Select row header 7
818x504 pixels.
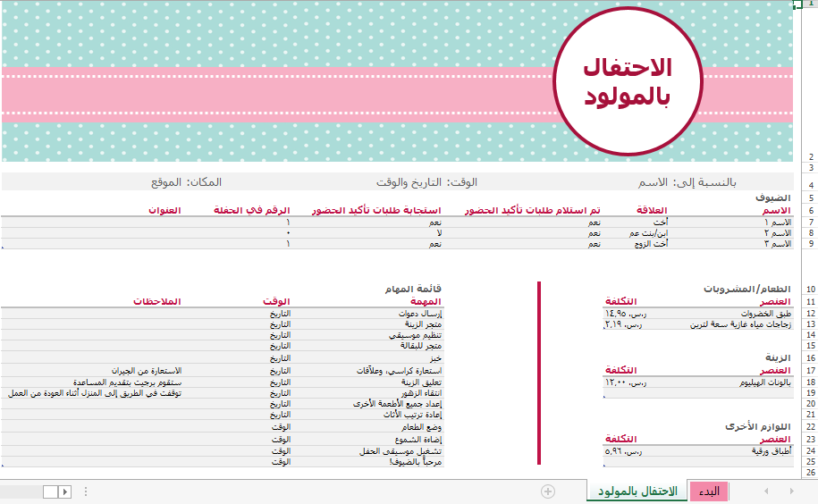pos(811,223)
